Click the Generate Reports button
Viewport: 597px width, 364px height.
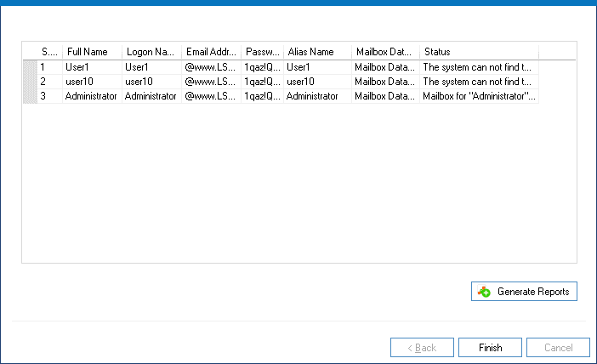pyautogui.click(x=524, y=291)
